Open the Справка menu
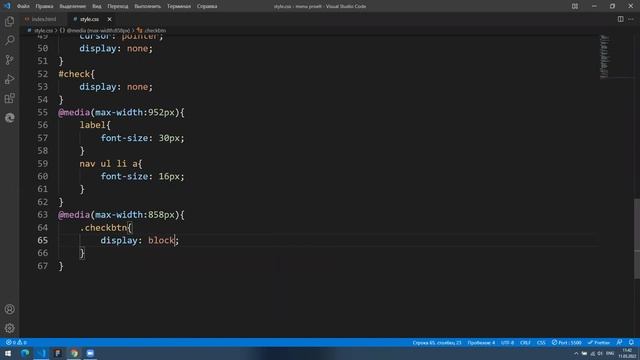 click(207, 6)
